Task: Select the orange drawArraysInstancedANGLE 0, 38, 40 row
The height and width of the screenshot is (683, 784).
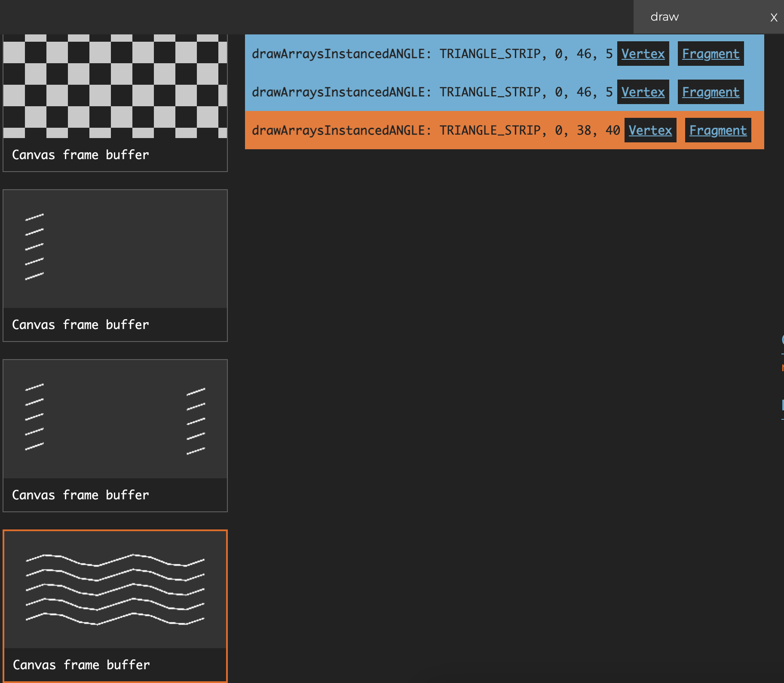Action: [x=430, y=130]
